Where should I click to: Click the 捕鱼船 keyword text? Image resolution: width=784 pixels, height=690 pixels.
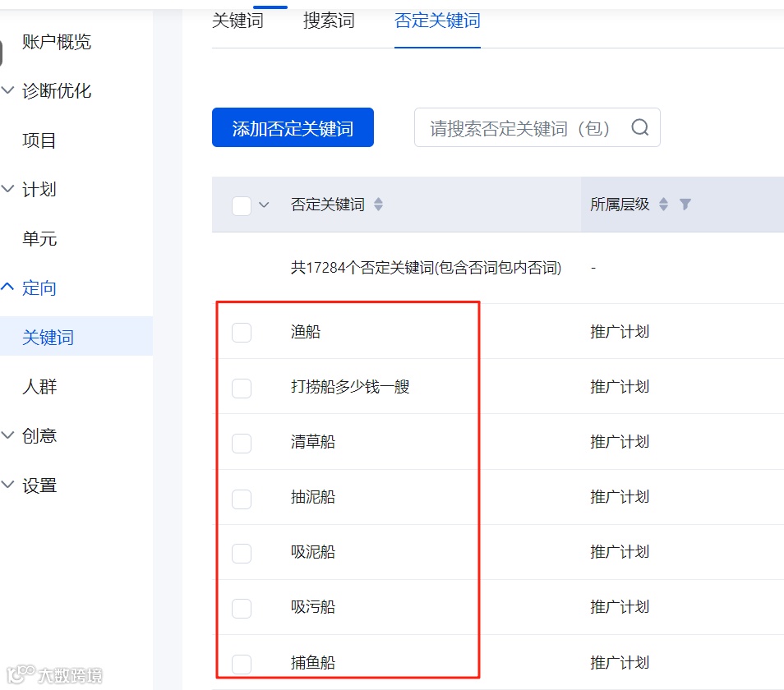tap(313, 663)
